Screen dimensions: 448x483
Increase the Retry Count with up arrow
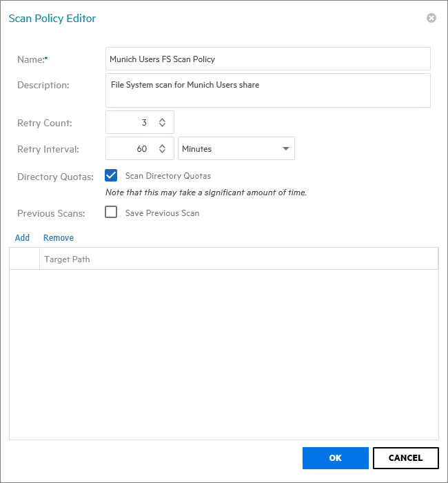point(162,119)
